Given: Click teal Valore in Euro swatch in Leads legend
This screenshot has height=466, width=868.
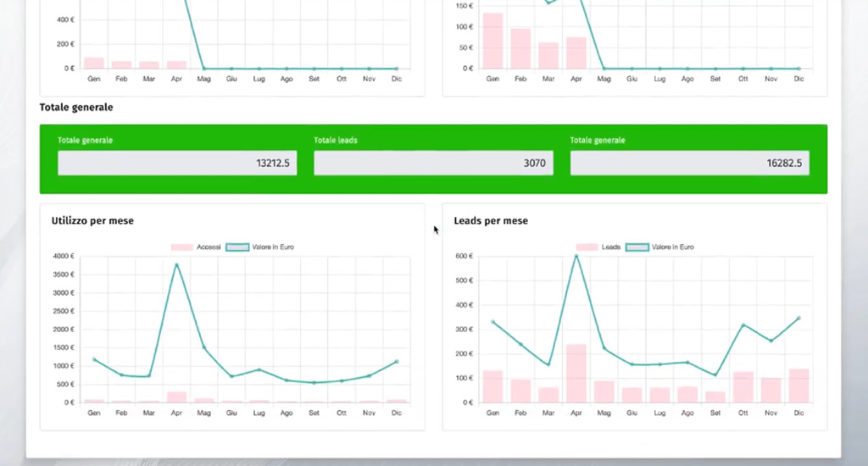Looking at the screenshot, I should [x=637, y=247].
